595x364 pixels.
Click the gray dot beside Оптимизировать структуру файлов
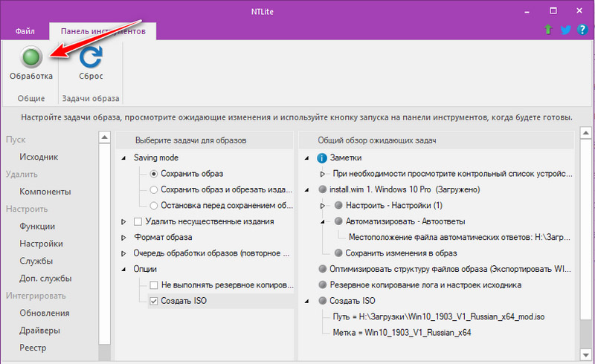[323, 269]
